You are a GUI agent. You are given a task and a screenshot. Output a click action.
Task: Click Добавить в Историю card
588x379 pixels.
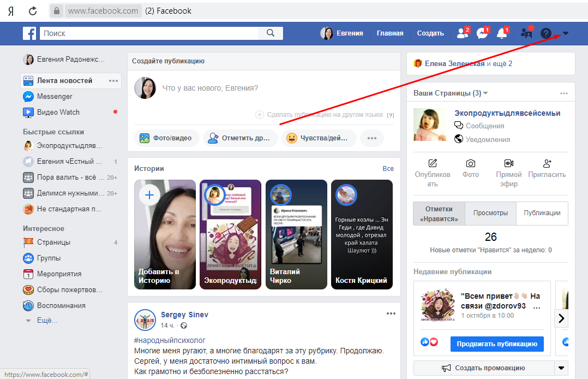click(165, 234)
